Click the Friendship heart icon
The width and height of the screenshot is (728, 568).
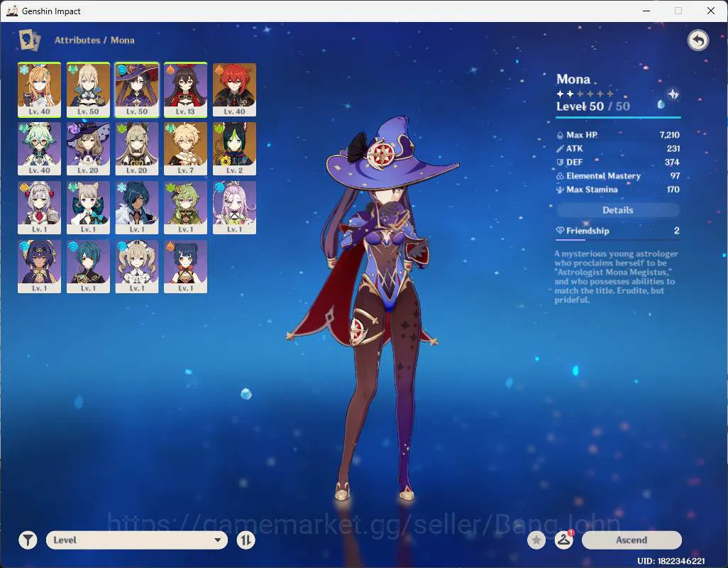pyautogui.click(x=560, y=231)
